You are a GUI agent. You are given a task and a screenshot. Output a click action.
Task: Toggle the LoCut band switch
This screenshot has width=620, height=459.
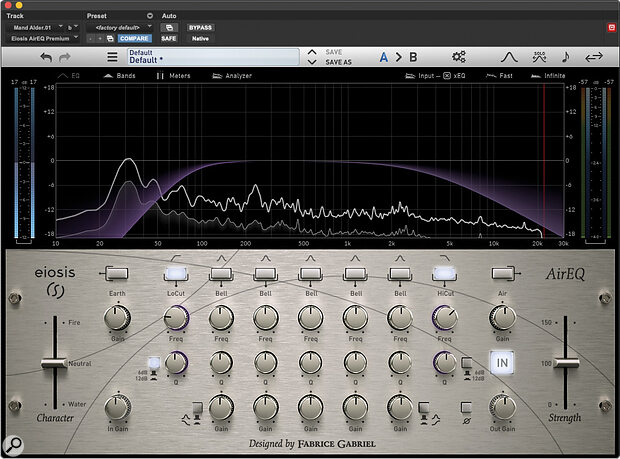click(x=176, y=273)
